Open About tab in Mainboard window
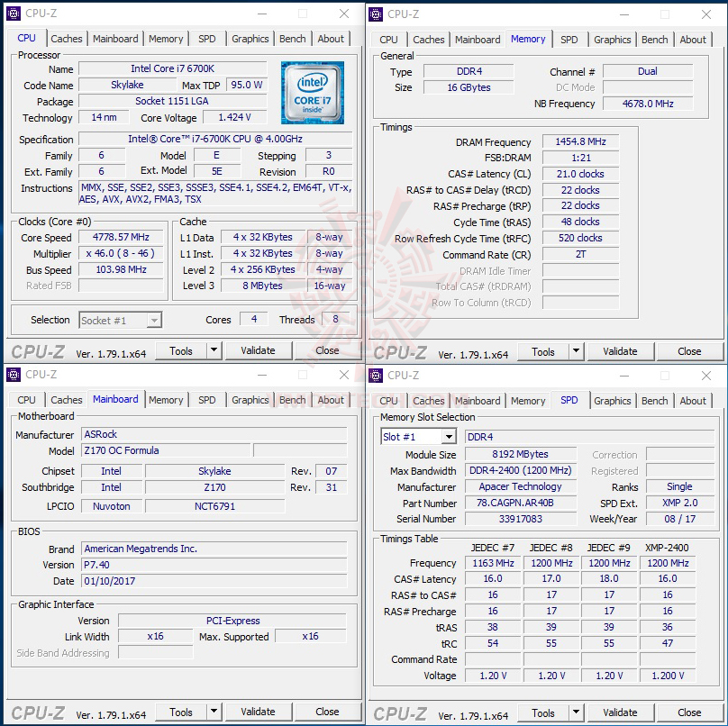This screenshot has width=728, height=726. coord(331,400)
